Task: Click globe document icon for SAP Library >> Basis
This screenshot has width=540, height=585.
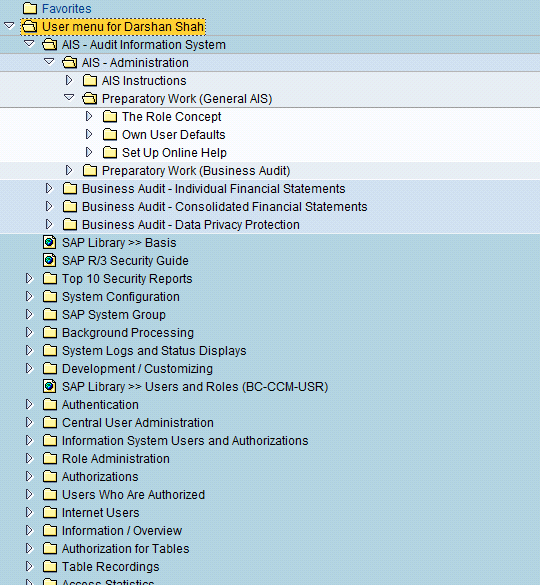Action: [x=50, y=243]
